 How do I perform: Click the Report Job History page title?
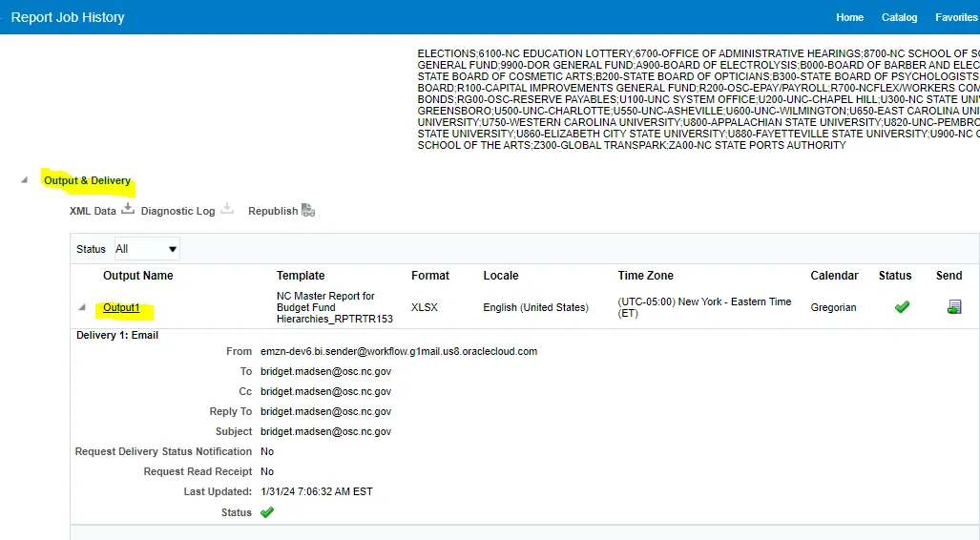tap(68, 17)
